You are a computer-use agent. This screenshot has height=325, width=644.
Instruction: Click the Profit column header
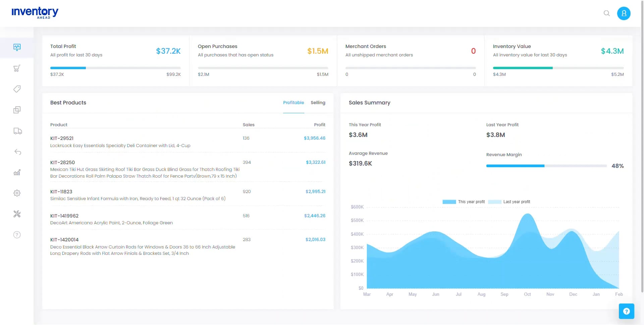pyautogui.click(x=320, y=125)
